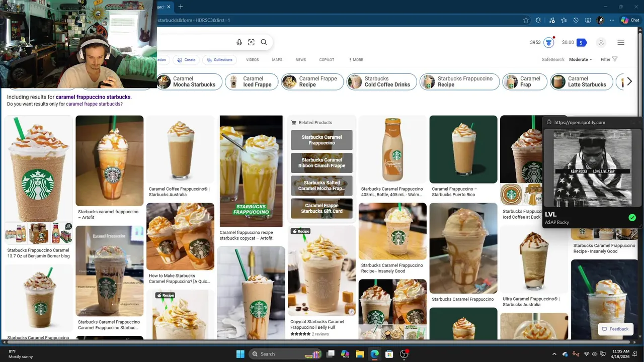Follow caramel frappuccino starbucks corrected link

click(x=93, y=97)
